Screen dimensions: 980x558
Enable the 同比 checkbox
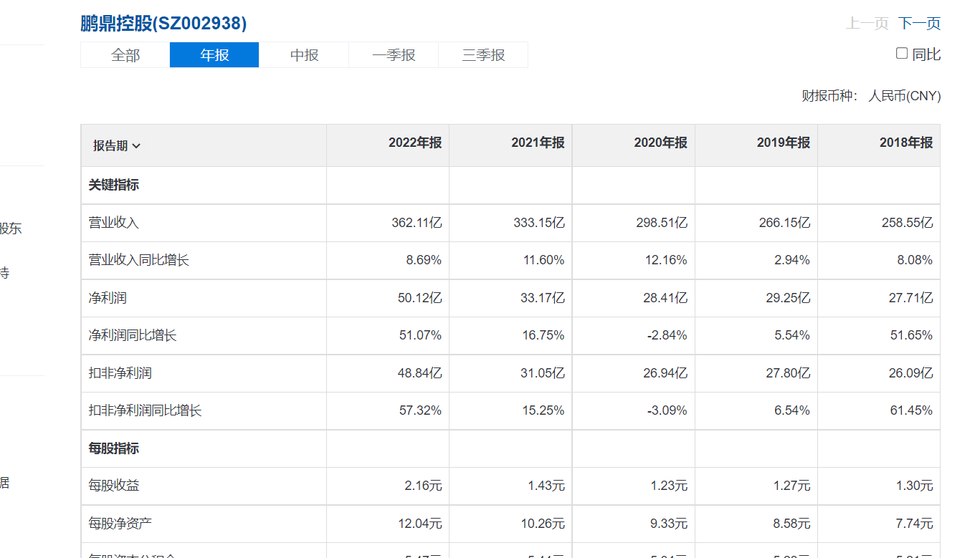point(902,54)
